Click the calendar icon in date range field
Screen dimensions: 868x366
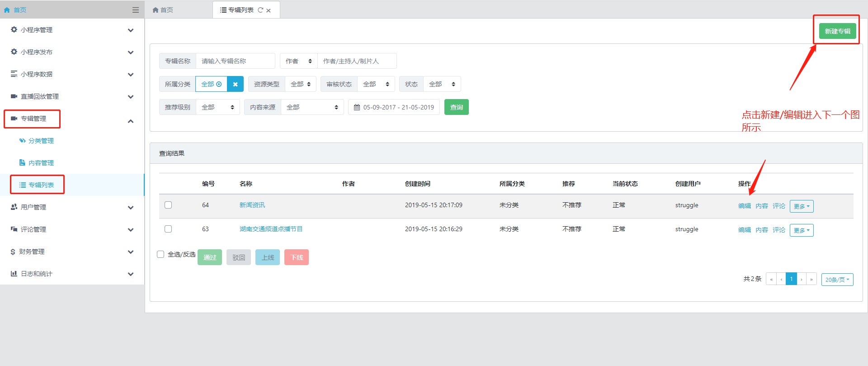[357, 107]
